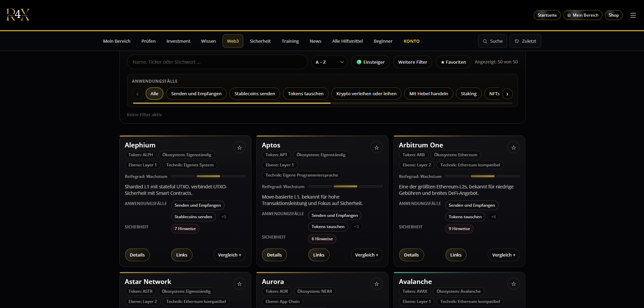Screen dimensions: 644x308
Task: View Alephium 7 Hinweise security notes
Action: [185, 229]
